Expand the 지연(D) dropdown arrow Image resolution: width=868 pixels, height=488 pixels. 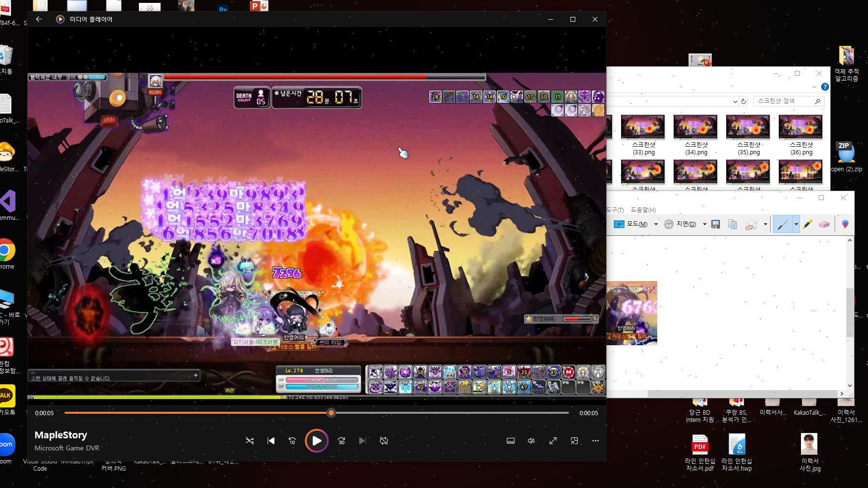pos(705,224)
